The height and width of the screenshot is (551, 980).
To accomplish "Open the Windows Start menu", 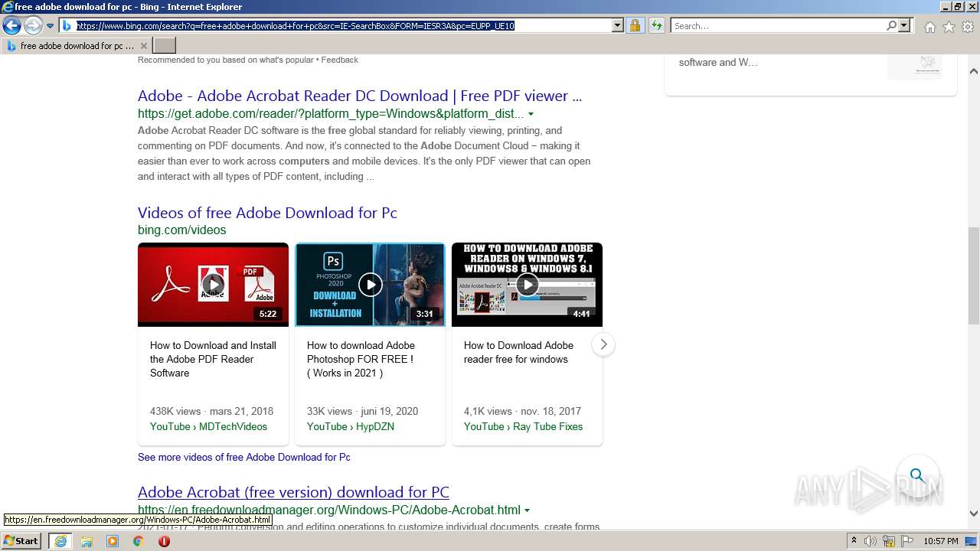I will [21, 541].
